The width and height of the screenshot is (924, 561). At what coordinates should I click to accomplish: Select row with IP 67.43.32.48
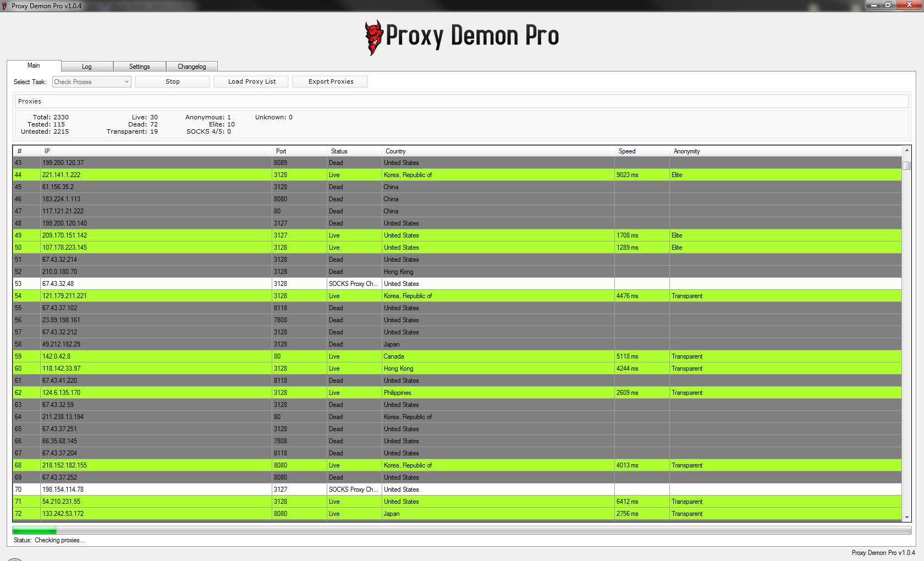457,284
